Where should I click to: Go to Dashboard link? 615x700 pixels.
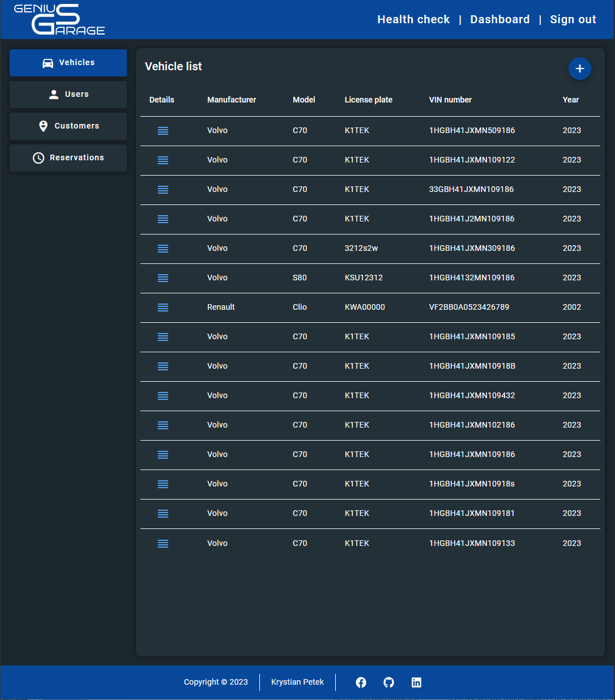point(500,19)
